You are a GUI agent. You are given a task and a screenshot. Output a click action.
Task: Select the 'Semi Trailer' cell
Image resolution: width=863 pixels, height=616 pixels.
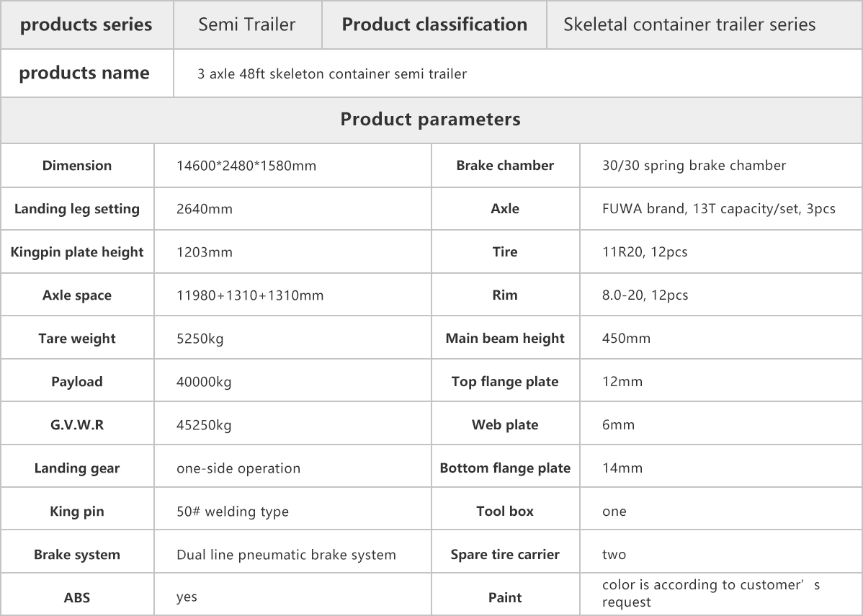click(247, 24)
